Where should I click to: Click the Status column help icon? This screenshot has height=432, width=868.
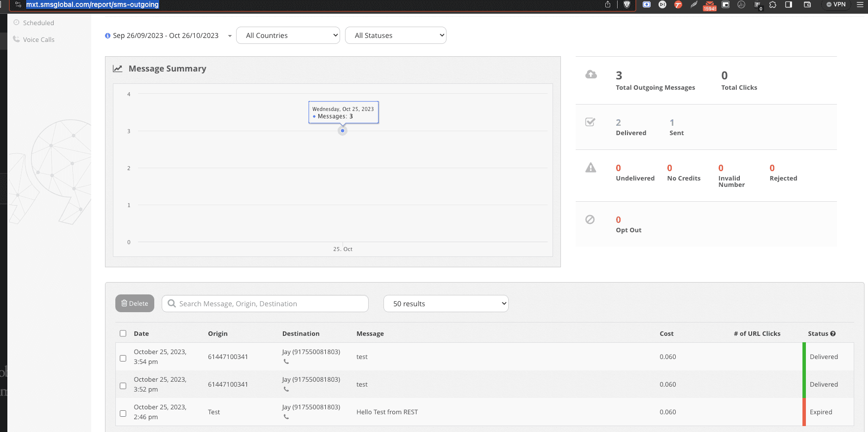pos(833,334)
